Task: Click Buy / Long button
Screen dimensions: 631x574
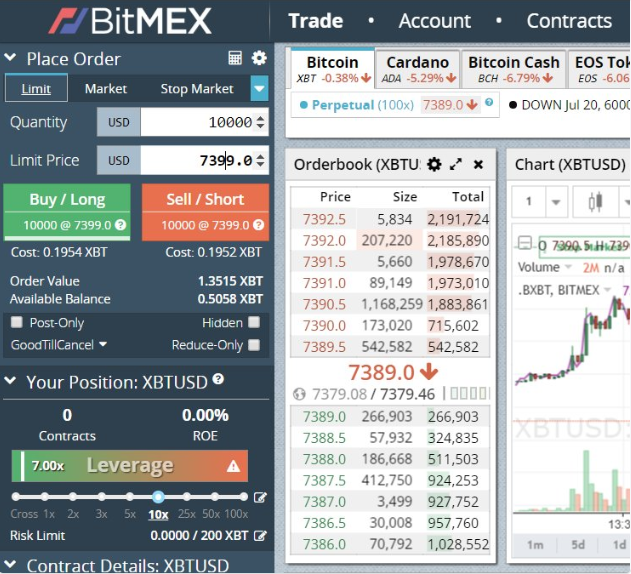Action: click(67, 212)
